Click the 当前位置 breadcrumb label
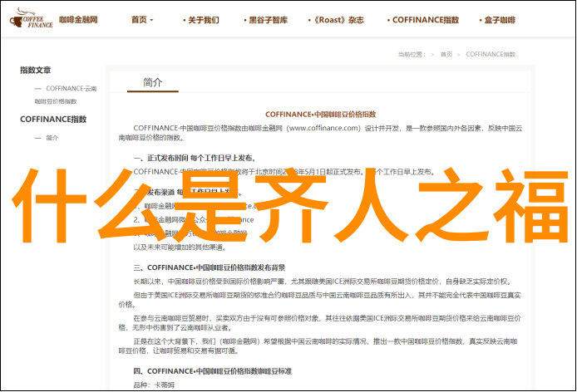 click(412, 55)
